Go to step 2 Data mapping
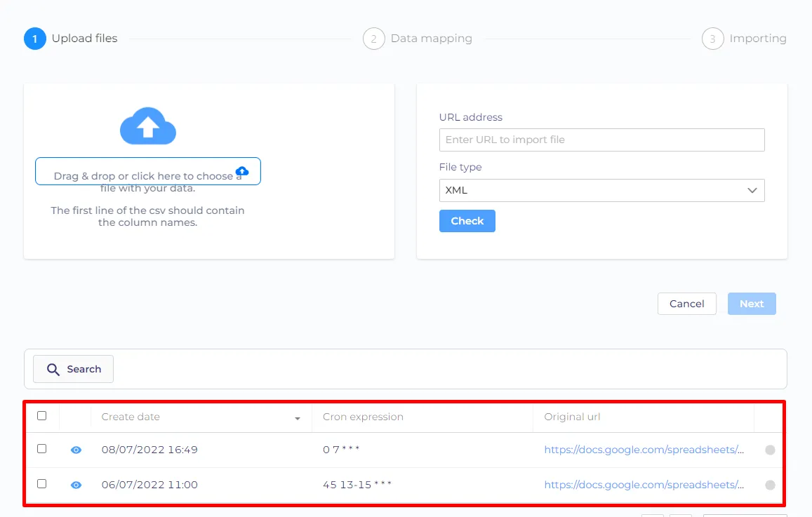 [x=418, y=39]
